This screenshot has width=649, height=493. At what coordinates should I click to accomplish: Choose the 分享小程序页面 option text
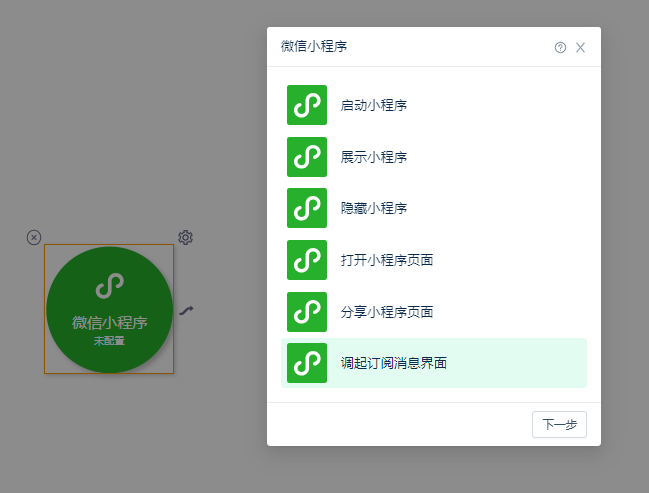tap(387, 312)
